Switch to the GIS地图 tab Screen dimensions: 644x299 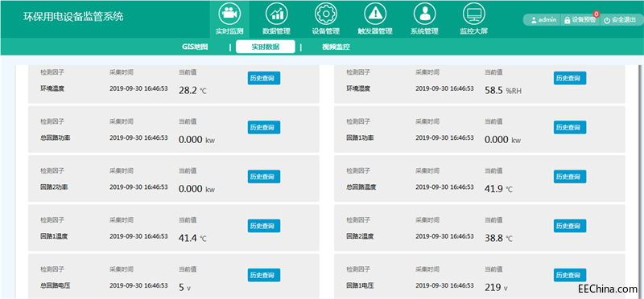point(195,47)
